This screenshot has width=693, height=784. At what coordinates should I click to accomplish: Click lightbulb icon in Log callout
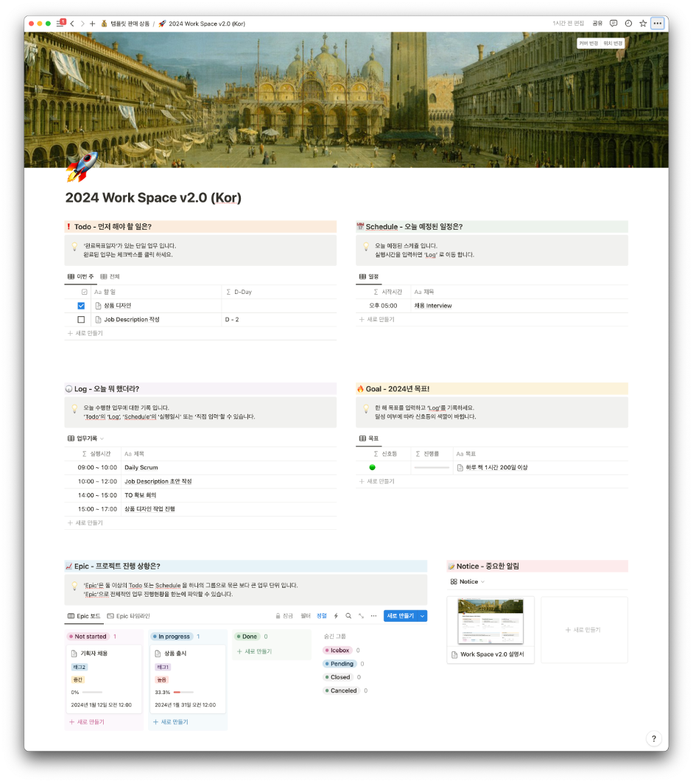74,408
